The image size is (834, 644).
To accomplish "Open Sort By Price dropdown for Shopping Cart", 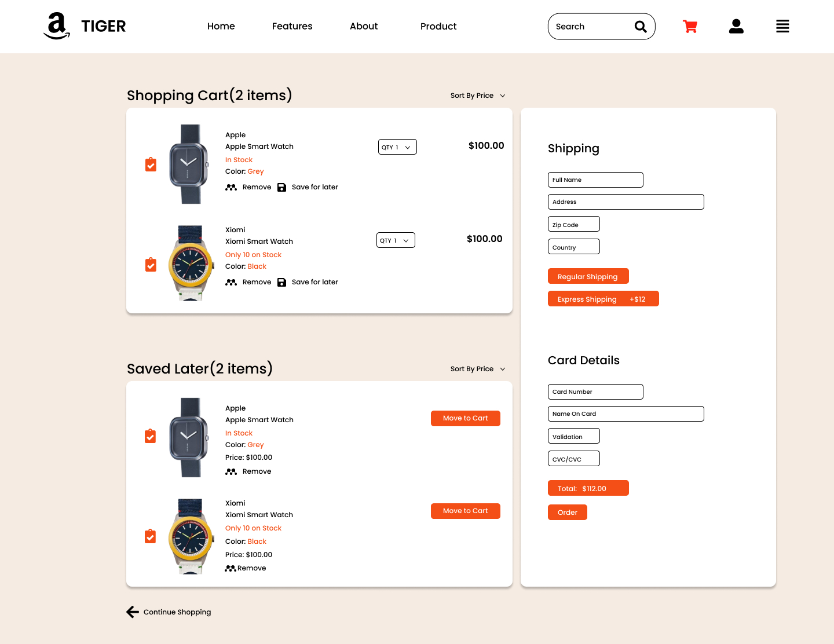I will point(478,96).
